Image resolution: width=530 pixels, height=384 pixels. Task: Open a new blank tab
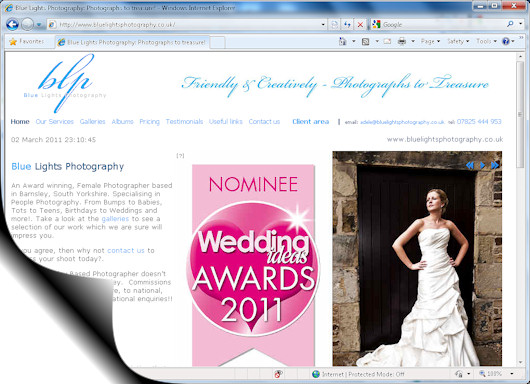pyautogui.click(x=217, y=42)
